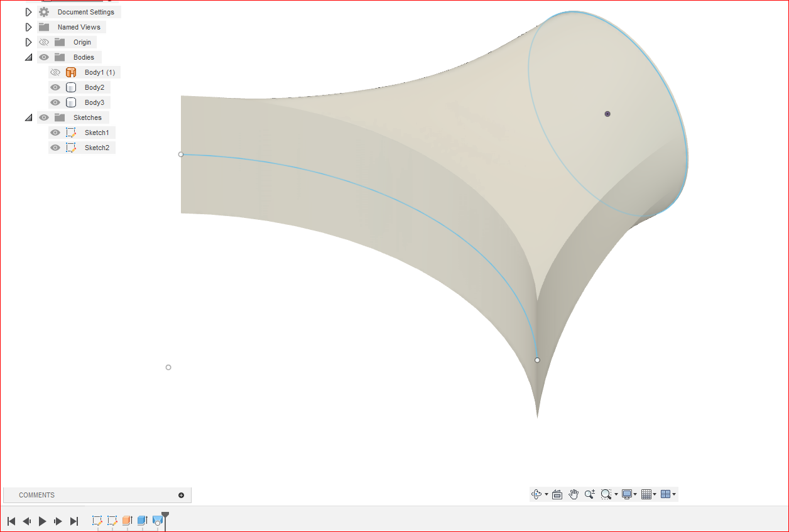Select the Orbit tool in the navigation bar
This screenshot has height=532, width=789.
(x=536, y=494)
